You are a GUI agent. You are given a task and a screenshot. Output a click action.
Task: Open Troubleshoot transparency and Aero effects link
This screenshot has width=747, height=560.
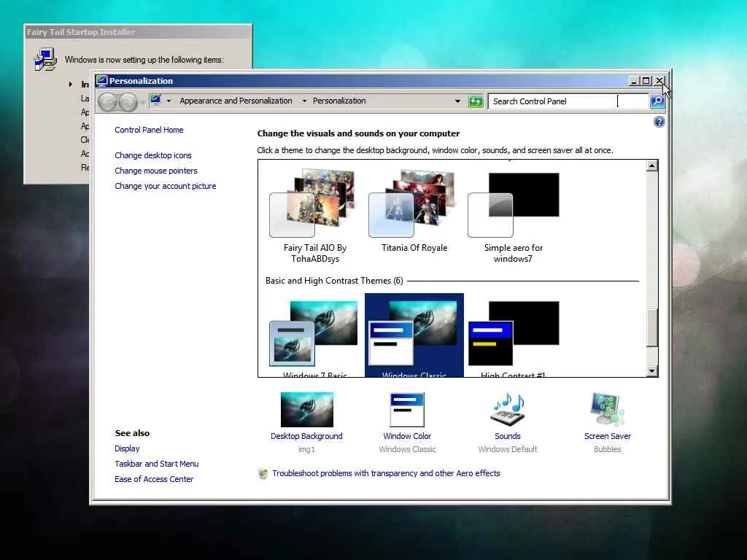pyautogui.click(x=387, y=473)
